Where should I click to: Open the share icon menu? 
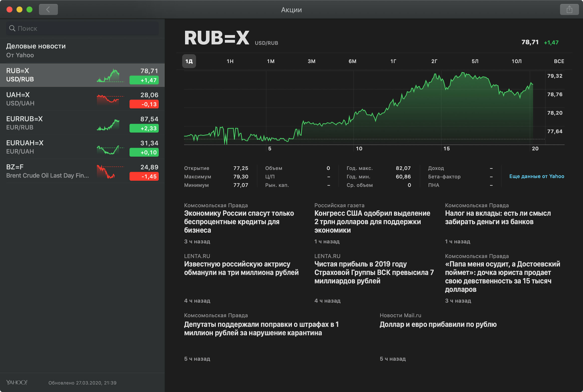click(569, 9)
